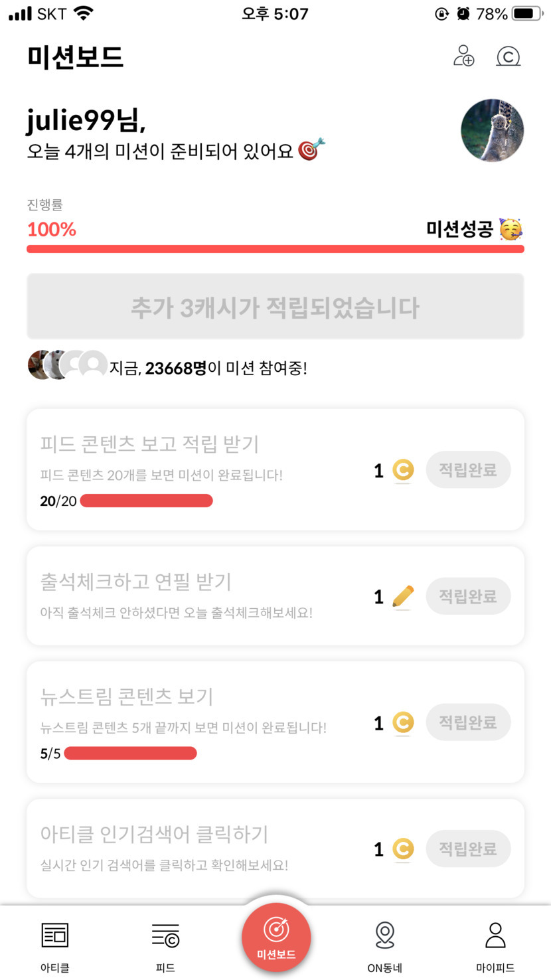This screenshot has width=551, height=980.
Task: Tap the coin icon on 아티클 인기검색어 mission
Action: pyautogui.click(x=402, y=849)
